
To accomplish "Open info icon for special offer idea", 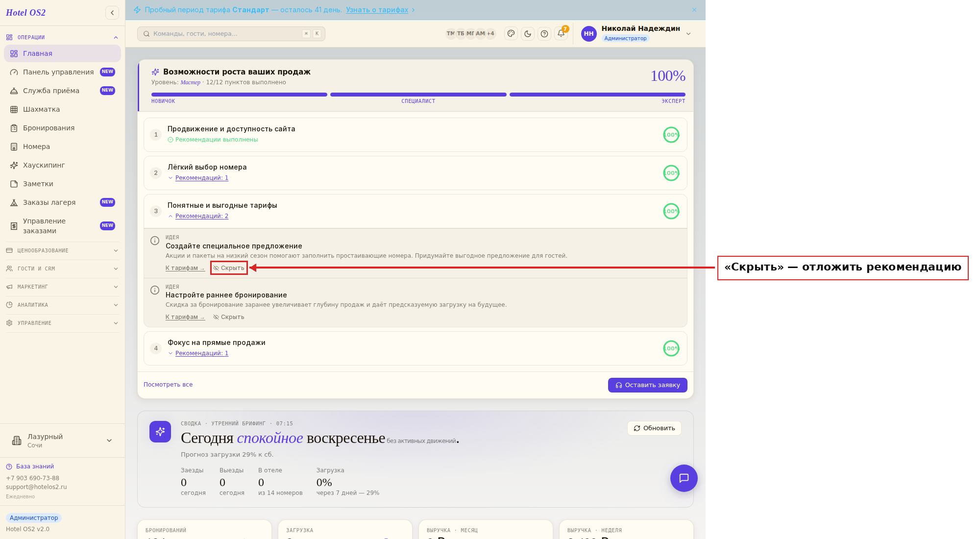I will pyautogui.click(x=155, y=241).
